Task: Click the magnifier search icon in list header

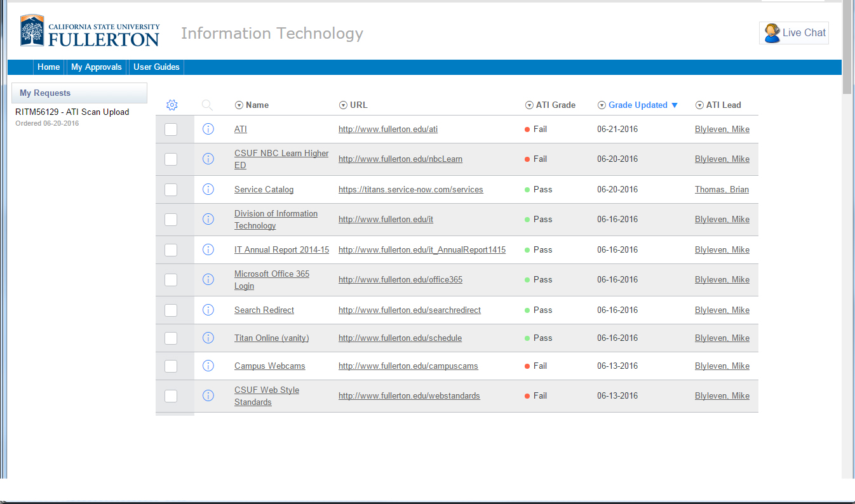Action: pos(207,105)
